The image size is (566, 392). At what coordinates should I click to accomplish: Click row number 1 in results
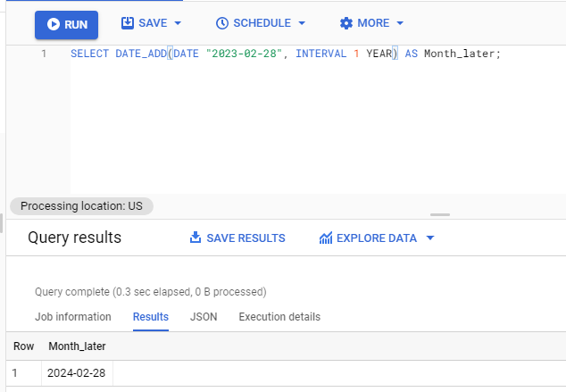coord(15,373)
